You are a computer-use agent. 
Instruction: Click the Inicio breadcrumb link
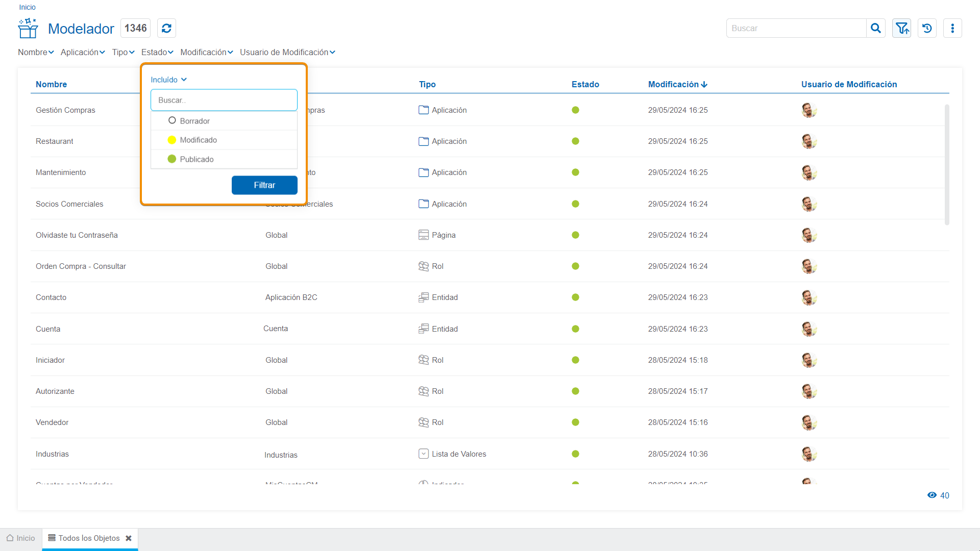pos(27,7)
